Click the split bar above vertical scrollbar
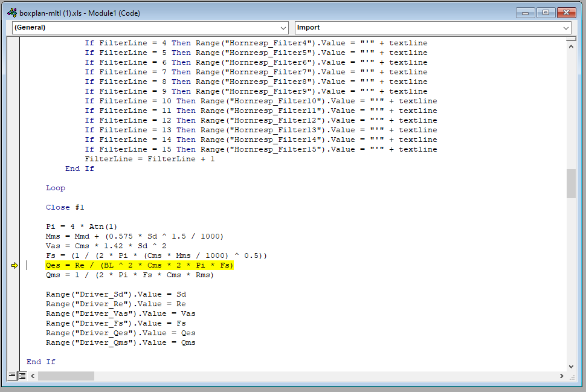Viewport: 586px width, 392px height. point(571,39)
